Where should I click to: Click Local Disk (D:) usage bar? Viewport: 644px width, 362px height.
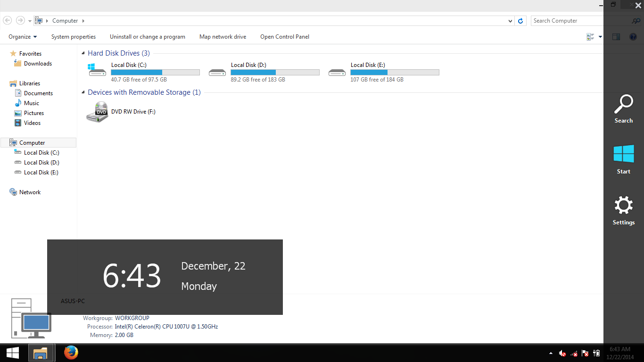pyautogui.click(x=275, y=73)
